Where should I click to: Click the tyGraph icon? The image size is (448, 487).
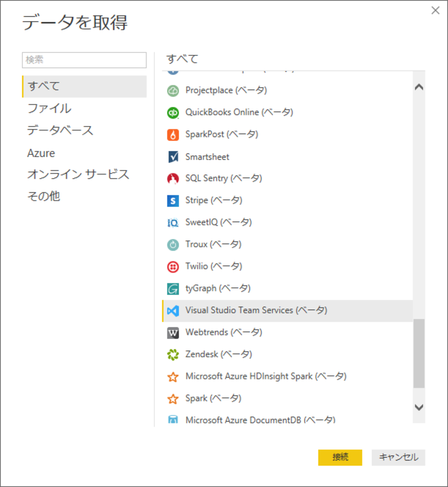(x=173, y=289)
